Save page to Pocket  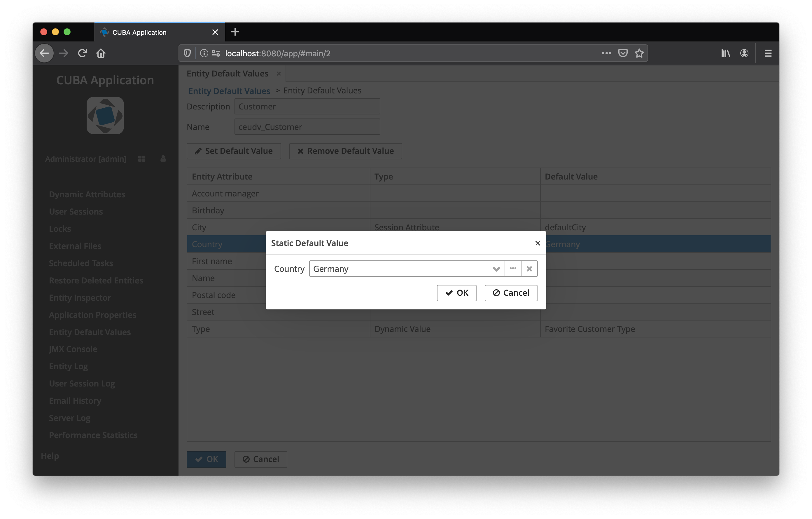(623, 53)
